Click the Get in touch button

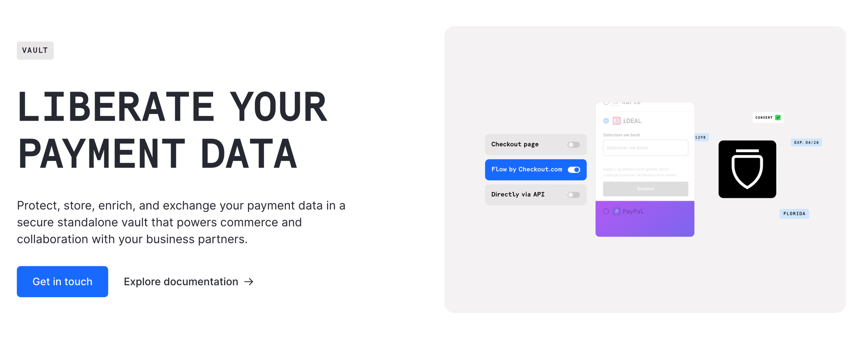62,281
